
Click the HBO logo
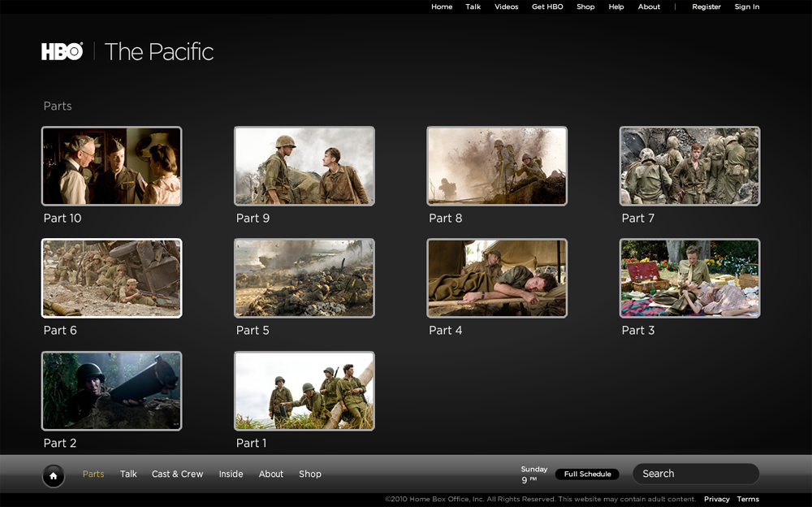tap(63, 51)
